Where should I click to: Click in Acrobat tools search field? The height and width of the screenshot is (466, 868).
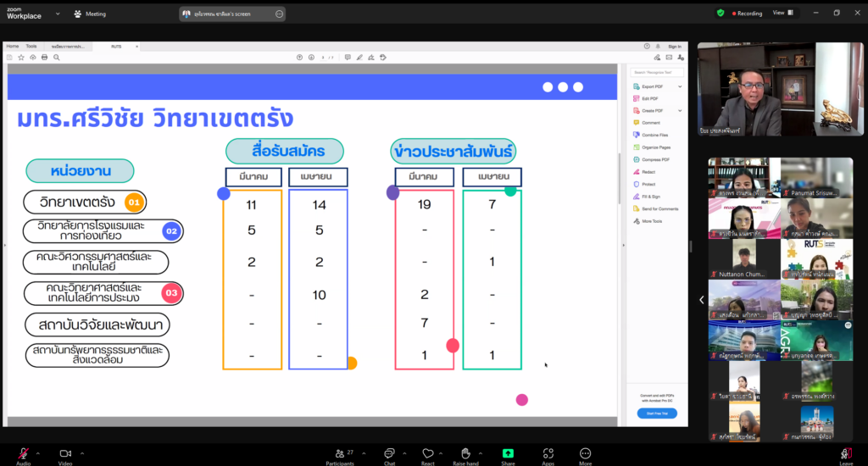(657, 73)
